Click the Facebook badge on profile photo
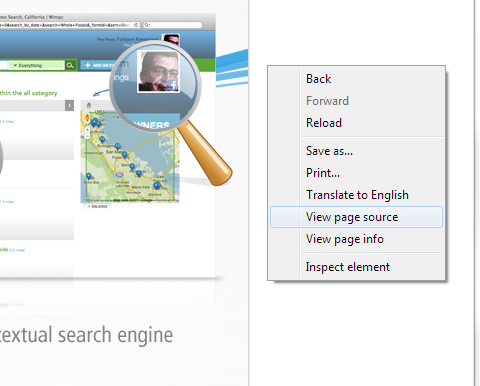This screenshot has height=386, width=480. (x=172, y=85)
